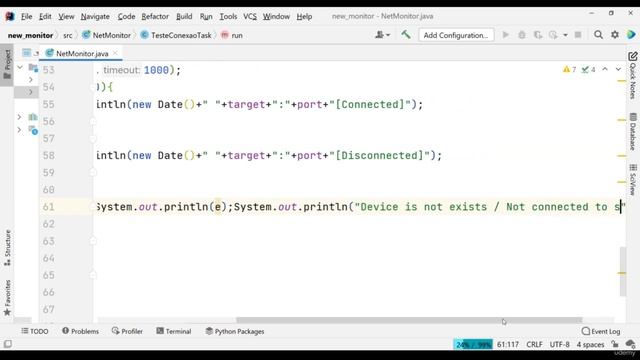
Task: Click the colorful JetBrains Space icon
Action: pyautogui.click(x=631, y=35)
